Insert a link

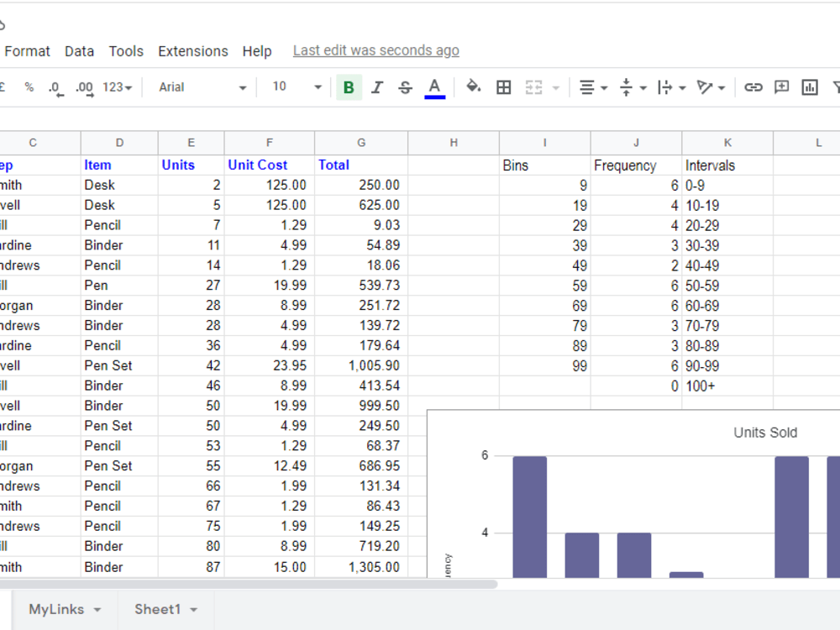click(x=753, y=87)
